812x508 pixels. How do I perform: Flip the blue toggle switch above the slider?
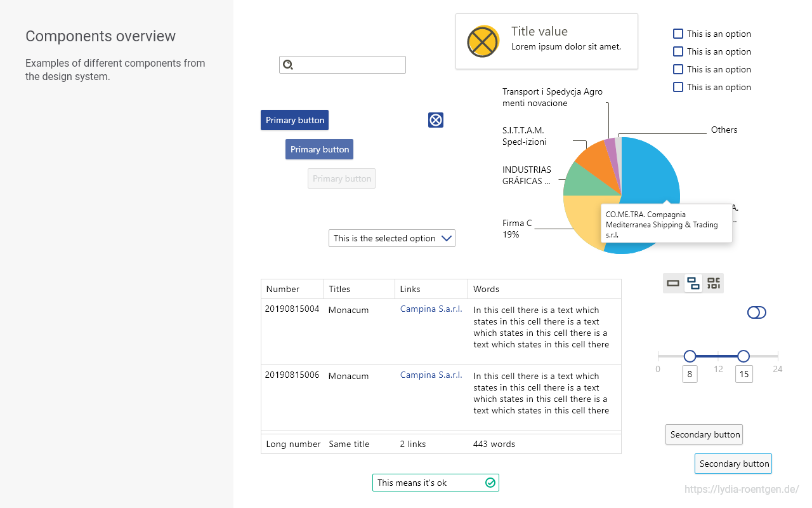click(x=757, y=312)
